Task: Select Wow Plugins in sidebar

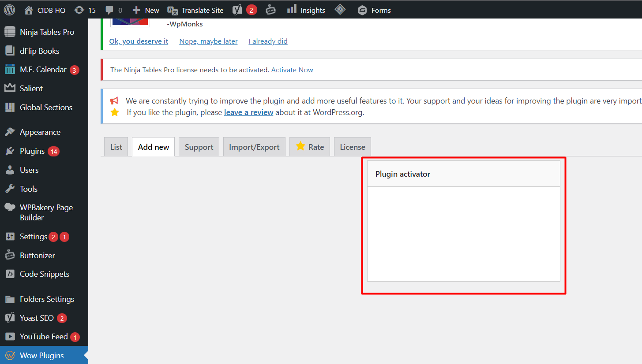Action: click(44, 356)
